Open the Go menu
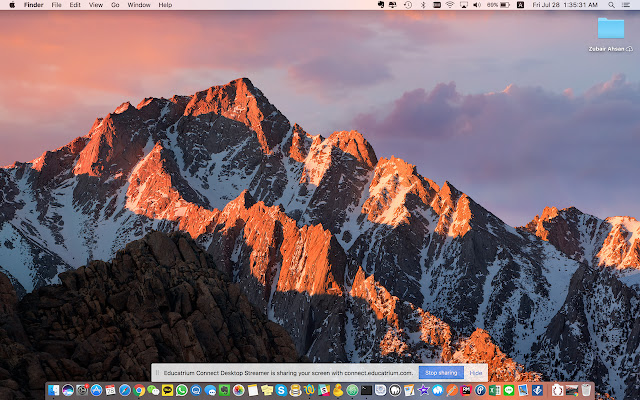 click(x=115, y=5)
